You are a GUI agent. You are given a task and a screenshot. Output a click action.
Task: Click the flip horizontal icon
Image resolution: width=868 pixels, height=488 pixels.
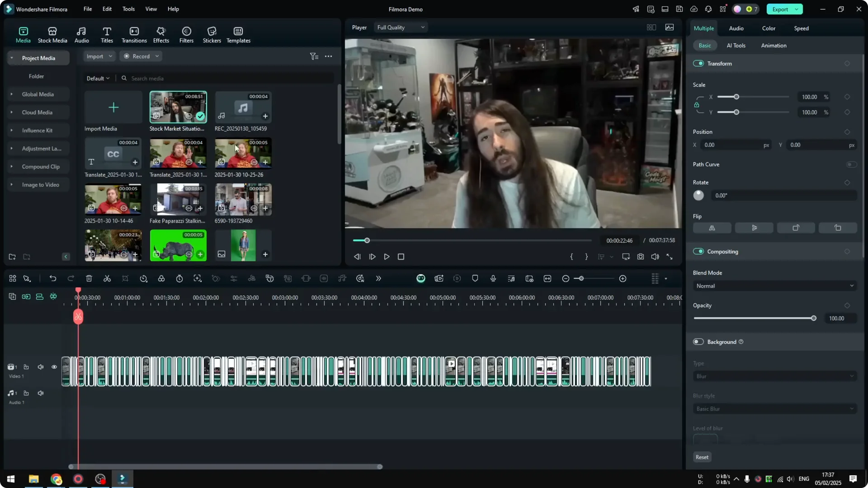point(712,228)
